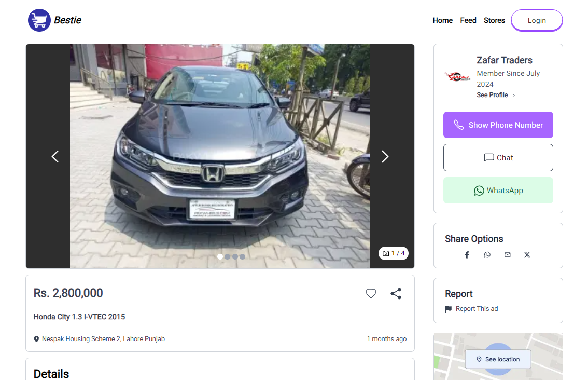The height and width of the screenshot is (380, 588).
Task: Click the Bestie shopping cart logo
Action: [39, 20]
